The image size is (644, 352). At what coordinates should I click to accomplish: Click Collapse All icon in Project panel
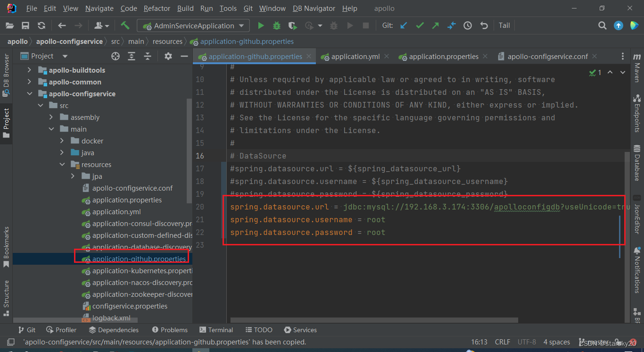pos(148,56)
